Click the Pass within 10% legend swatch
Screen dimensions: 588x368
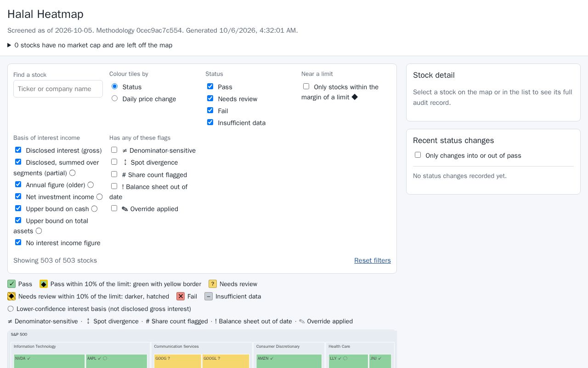coord(44,284)
